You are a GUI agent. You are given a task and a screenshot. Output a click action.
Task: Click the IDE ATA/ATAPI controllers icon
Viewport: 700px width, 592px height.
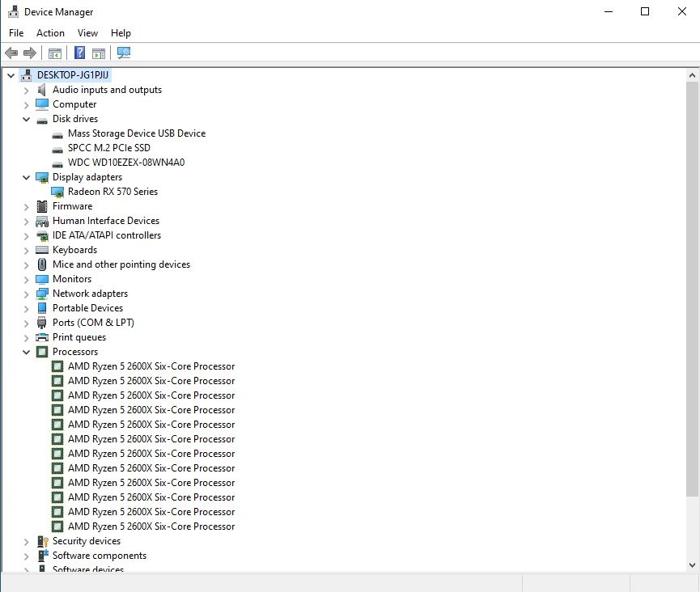(x=42, y=235)
